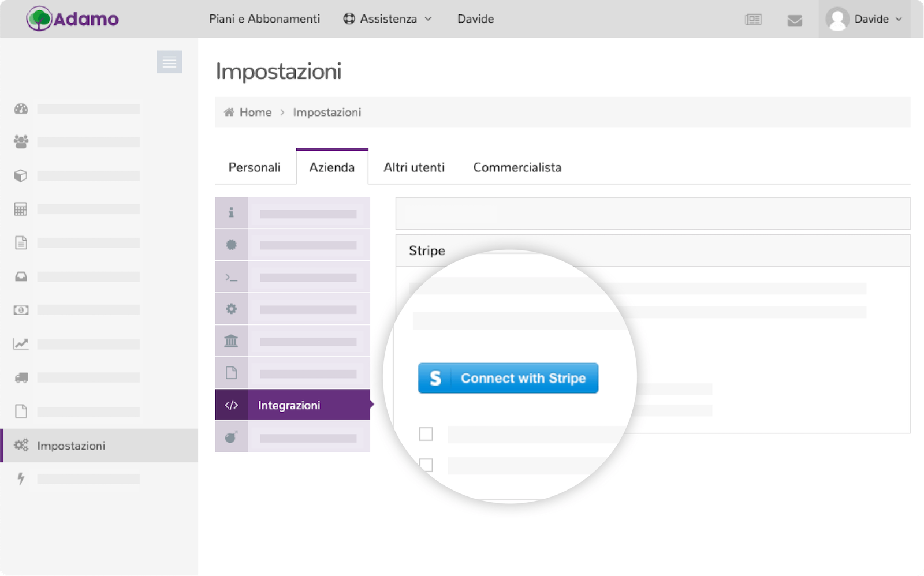
Task: Switch to the Altri utenti tab
Action: (414, 167)
